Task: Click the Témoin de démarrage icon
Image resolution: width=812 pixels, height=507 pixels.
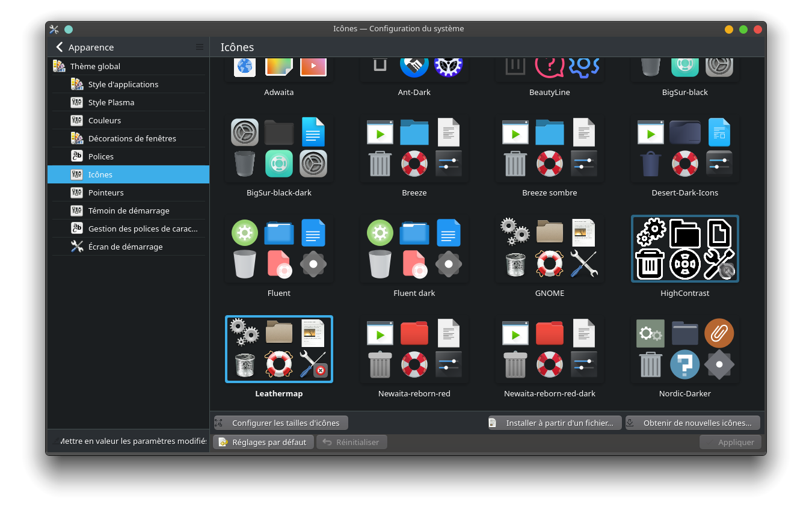Action: pyautogui.click(x=77, y=210)
